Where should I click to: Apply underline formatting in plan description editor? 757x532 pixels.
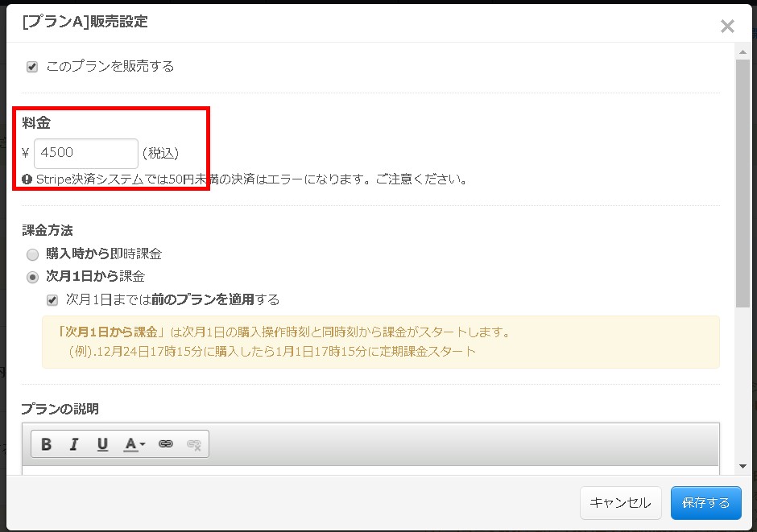point(102,443)
